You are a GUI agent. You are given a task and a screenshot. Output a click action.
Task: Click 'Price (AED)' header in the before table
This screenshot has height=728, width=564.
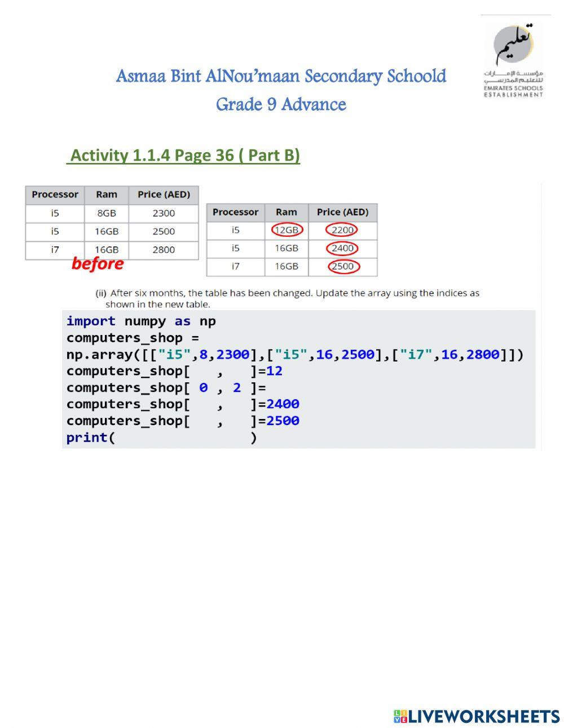[164, 195]
